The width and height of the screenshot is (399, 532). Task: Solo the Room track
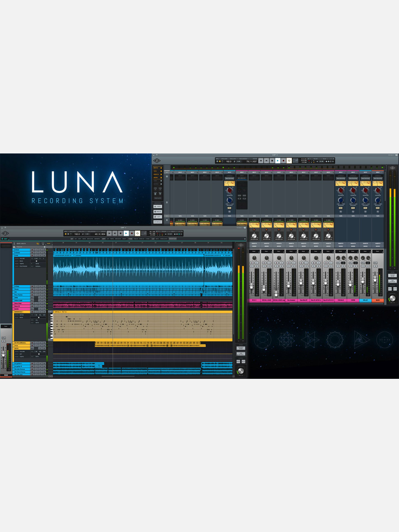[x=40, y=289]
